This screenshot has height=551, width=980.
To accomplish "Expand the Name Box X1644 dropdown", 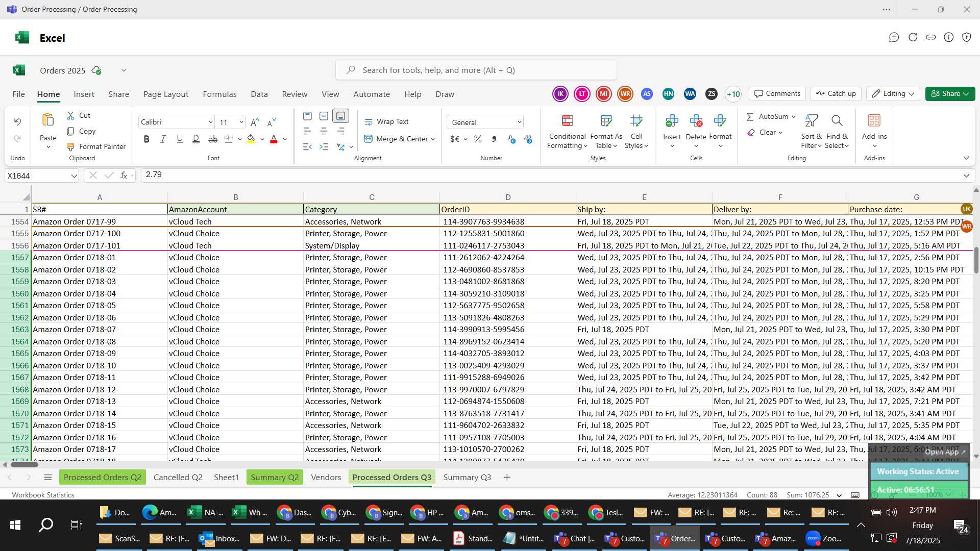I will coord(74,176).
